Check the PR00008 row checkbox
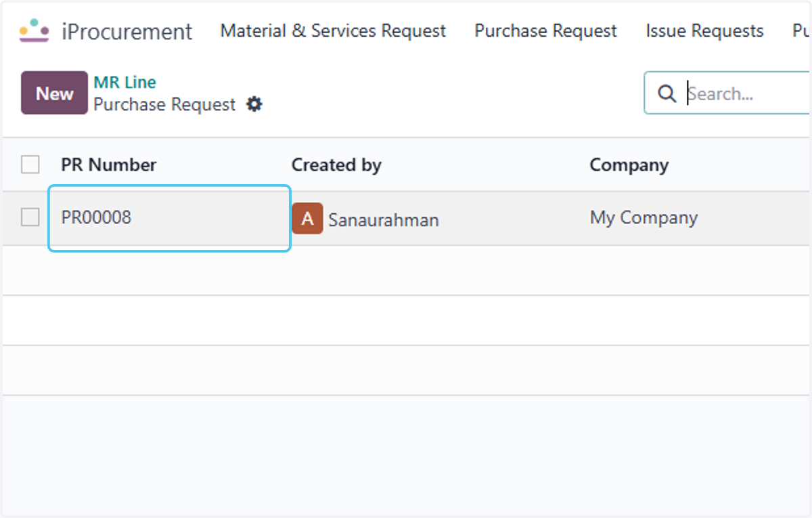This screenshot has height=518, width=812. click(30, 217)
